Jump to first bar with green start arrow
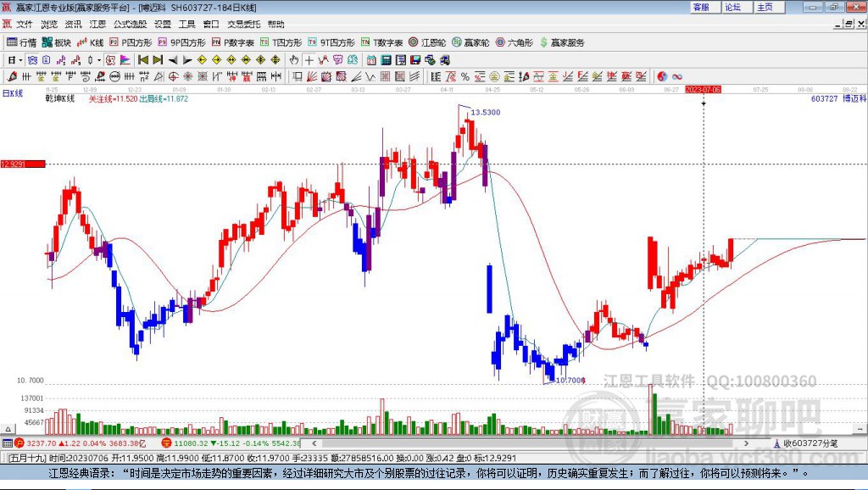The image size is (868, 490). coord(142,60)
